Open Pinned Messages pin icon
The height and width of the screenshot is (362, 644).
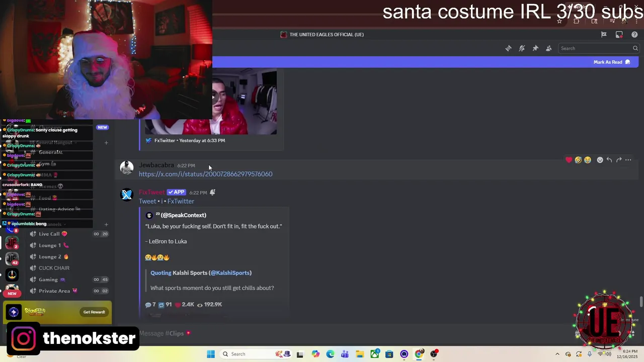pyautogui.click(x=535, y=48)
